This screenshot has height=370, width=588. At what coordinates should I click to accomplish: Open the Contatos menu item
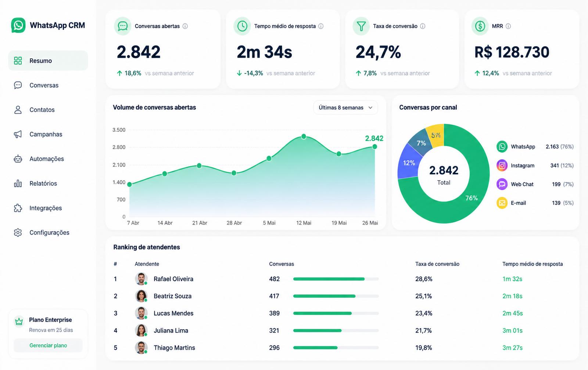(x=48, y=110)
